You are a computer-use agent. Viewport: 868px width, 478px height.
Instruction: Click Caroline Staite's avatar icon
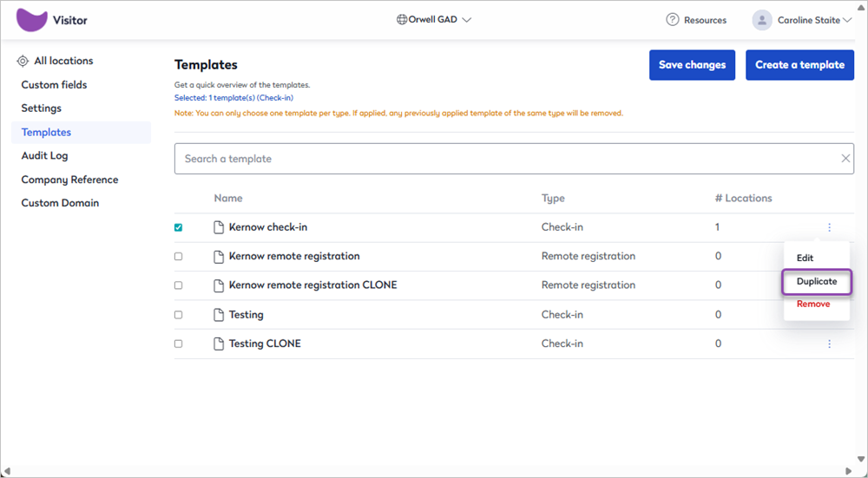click(x=762, y=21)
